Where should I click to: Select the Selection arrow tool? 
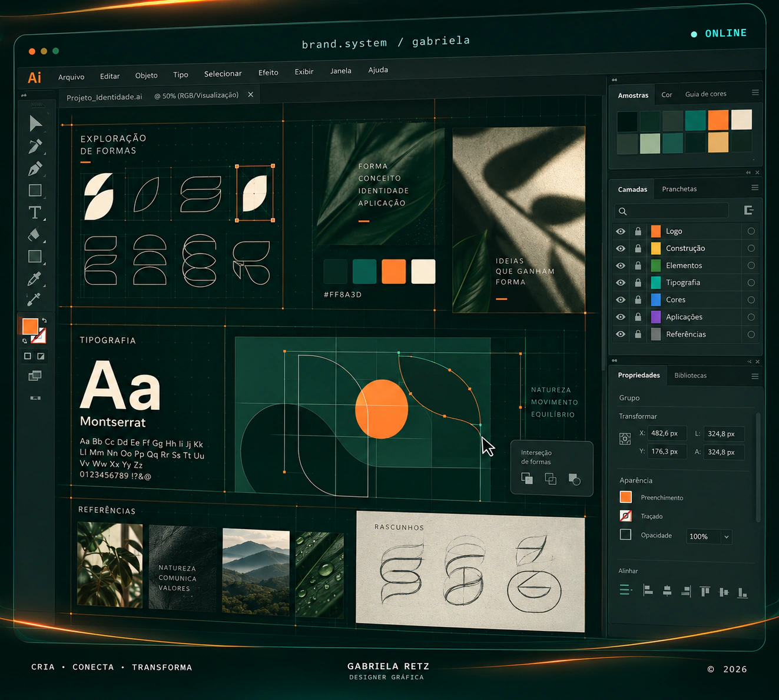pyautogui.click(x=35, y=123)
